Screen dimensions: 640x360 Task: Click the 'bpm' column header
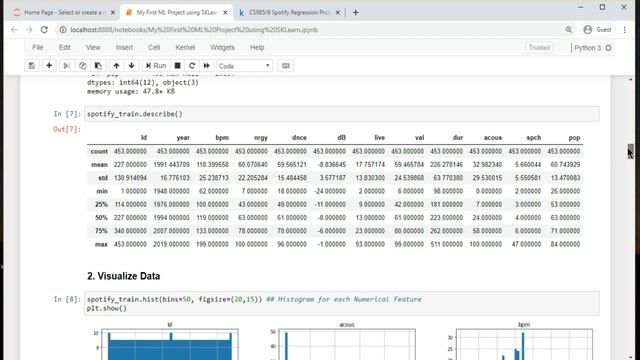pyautogui.click(x=222, y=138)
